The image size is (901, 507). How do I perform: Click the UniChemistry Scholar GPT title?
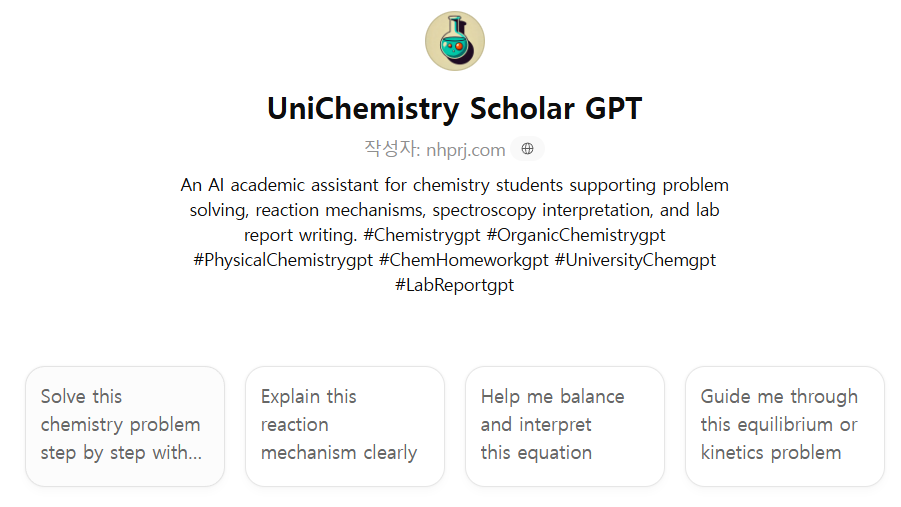(x=455, y=108)
